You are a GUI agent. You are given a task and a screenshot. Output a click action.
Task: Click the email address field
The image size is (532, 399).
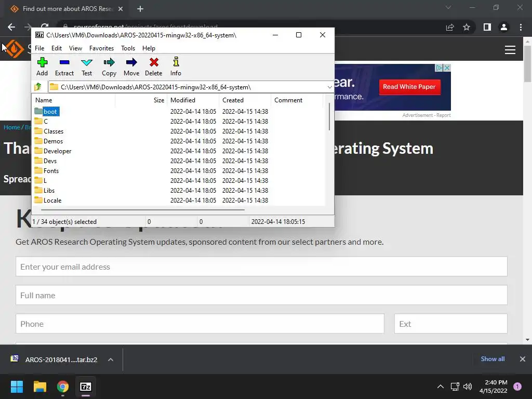(x=261, y=267)
